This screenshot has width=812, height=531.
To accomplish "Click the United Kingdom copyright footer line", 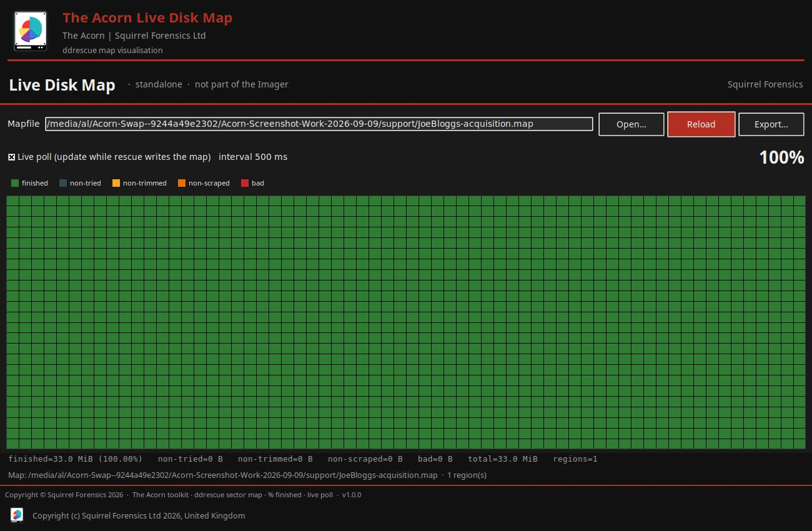I will pos(139,516).
